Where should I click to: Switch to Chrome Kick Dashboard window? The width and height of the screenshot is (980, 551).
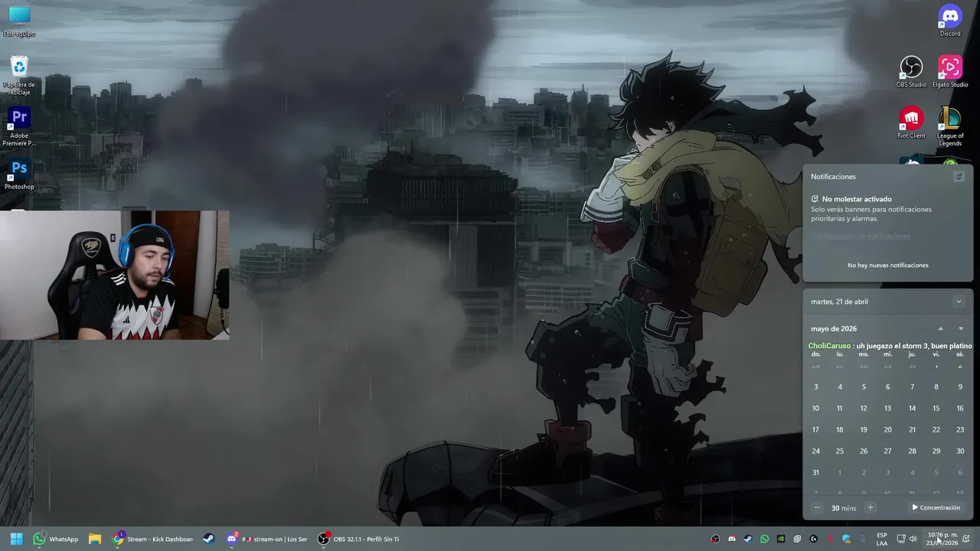point(153,539)
